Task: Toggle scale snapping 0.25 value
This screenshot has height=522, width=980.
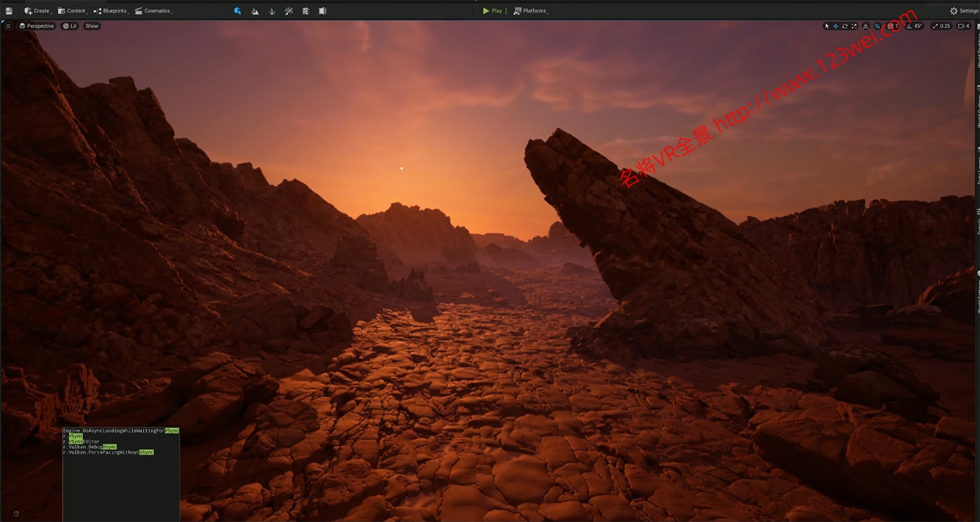Action: (941, 26)
